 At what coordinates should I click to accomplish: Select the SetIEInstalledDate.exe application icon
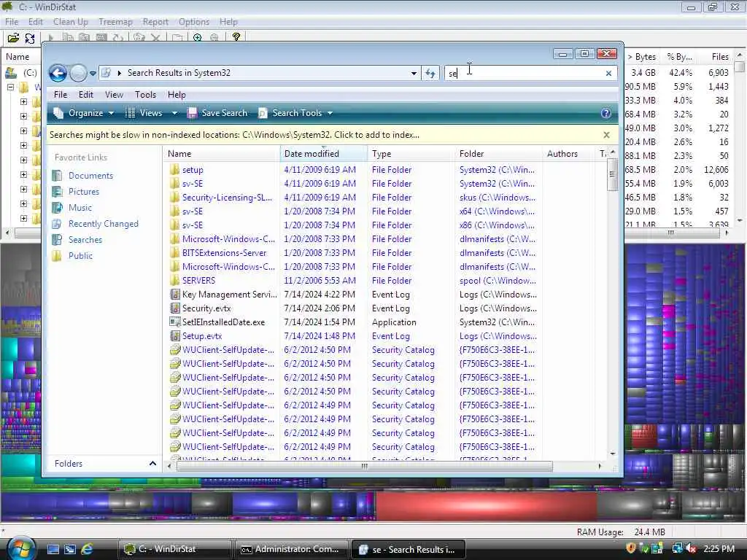coord(175,322)
